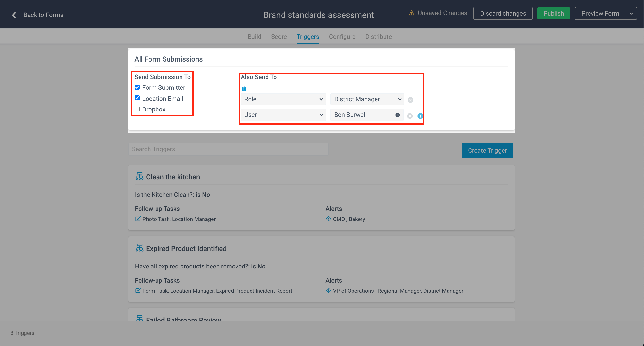Publish the form
644x346 pixels.
tap(553, 14)
